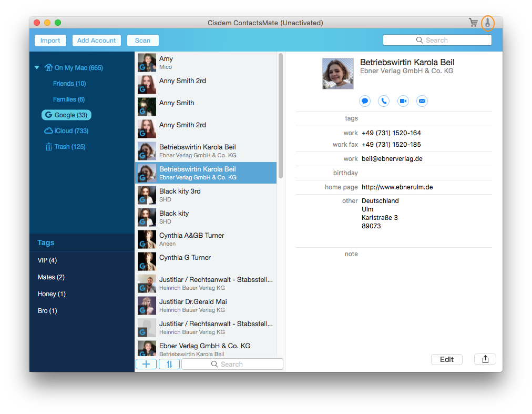
Task: Click Amy's contact avatar
Action: pos(147,63)
